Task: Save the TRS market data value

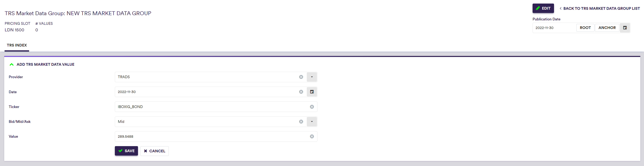Action: coord(126,151)
